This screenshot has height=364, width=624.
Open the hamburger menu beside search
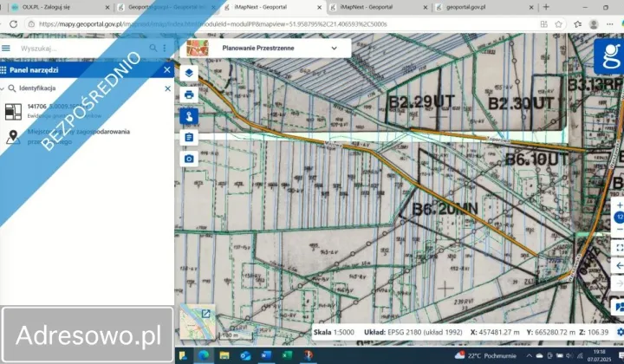[x=7, y=49]
